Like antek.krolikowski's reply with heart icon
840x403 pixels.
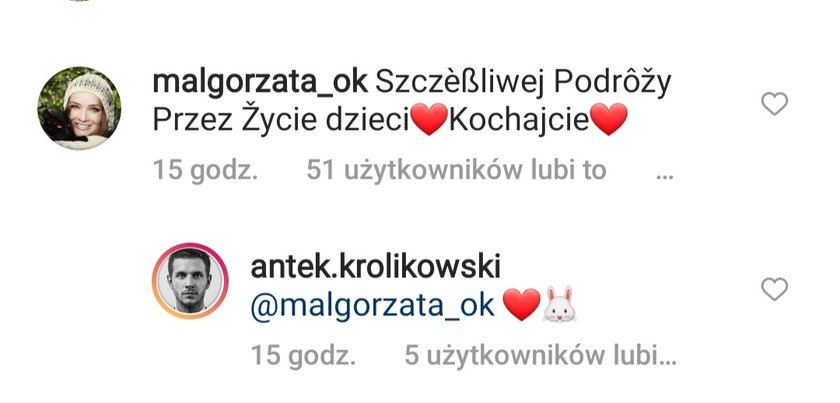(774, 289)
